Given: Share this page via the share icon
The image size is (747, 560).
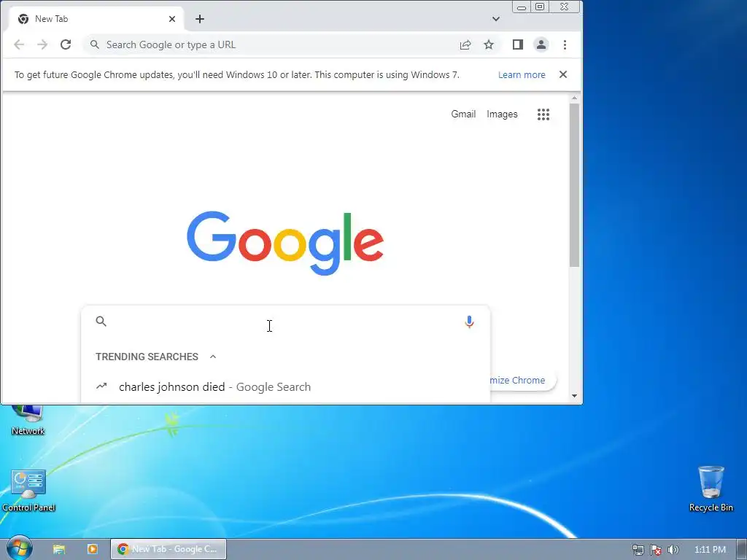Looking at the screenshot, I should (x=465, y=44).
